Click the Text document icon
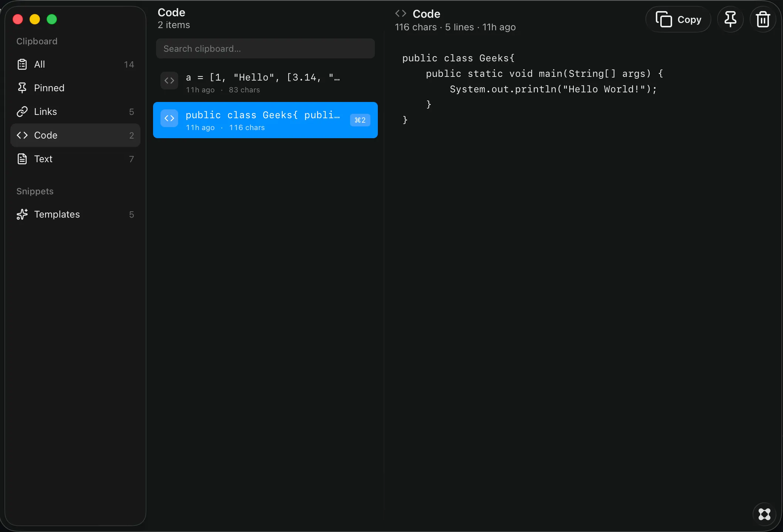Image resolution: width=783 pixels, height=532 pixels. (x=22, y=159)
